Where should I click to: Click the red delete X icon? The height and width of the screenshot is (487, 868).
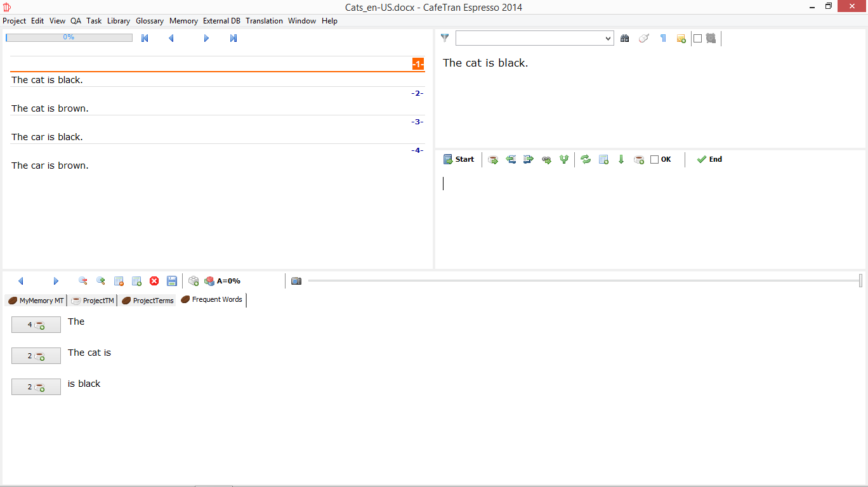click(x=154, y=281)
